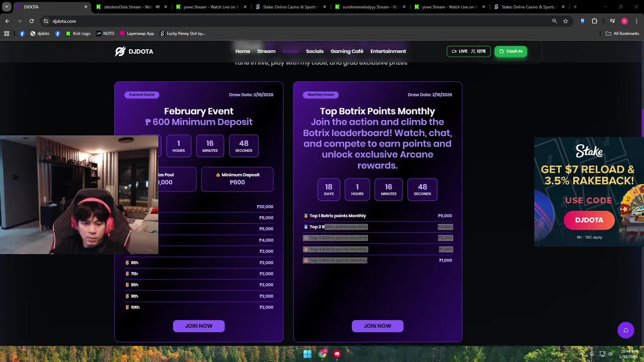Click the 10th place prize row
This screenshot has height=362, width=644.
(x=199, y=307)
